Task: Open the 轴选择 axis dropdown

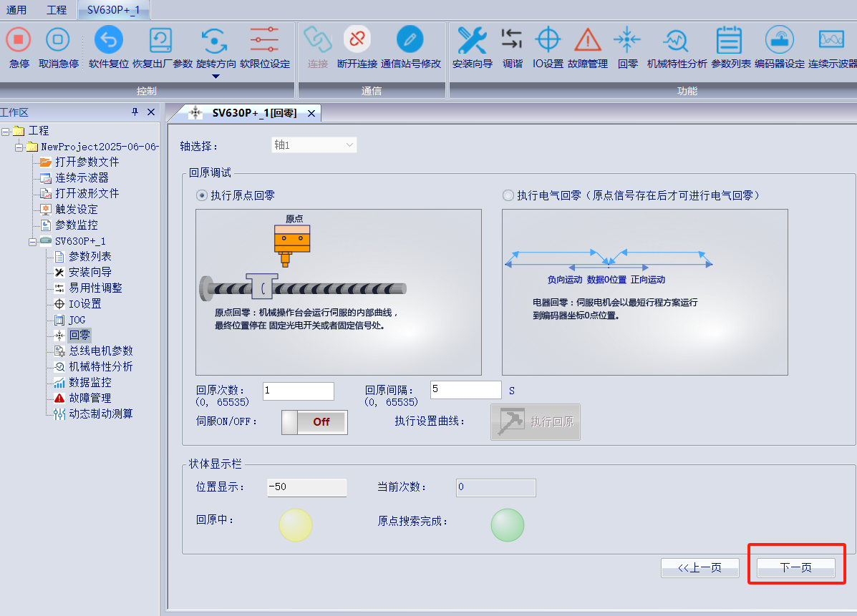Action: 314,145
